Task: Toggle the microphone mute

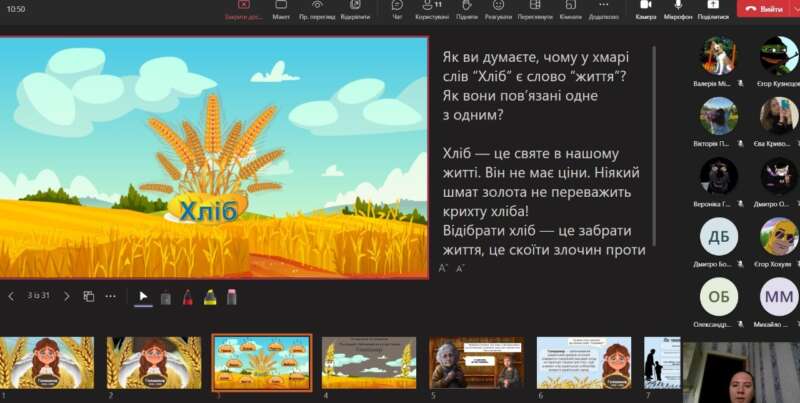Action: pyautogui.click(x=678, y=9)
